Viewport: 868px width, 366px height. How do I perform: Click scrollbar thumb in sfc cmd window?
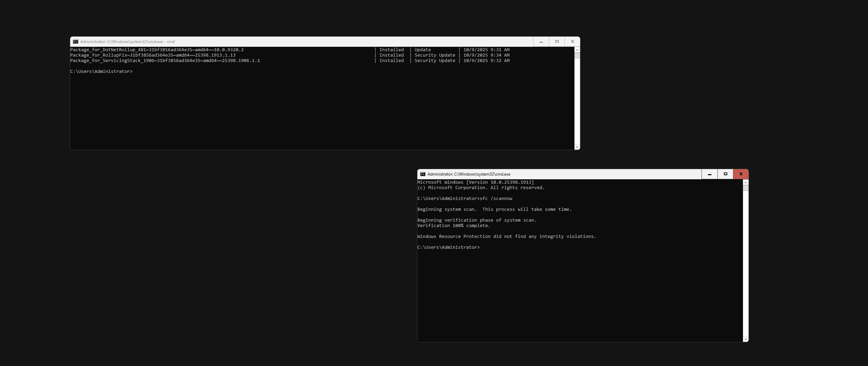[745, 188]
